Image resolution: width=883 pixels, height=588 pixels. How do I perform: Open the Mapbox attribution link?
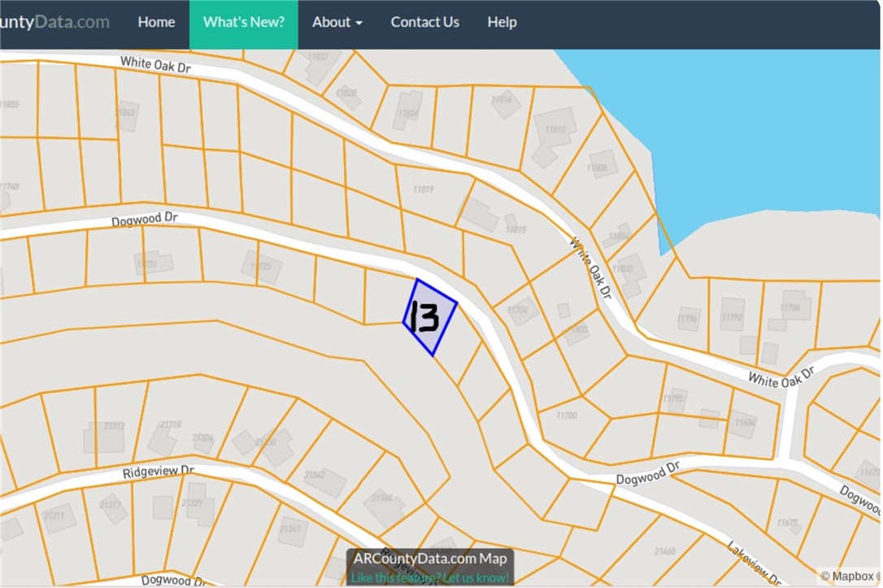click(849, 576)
